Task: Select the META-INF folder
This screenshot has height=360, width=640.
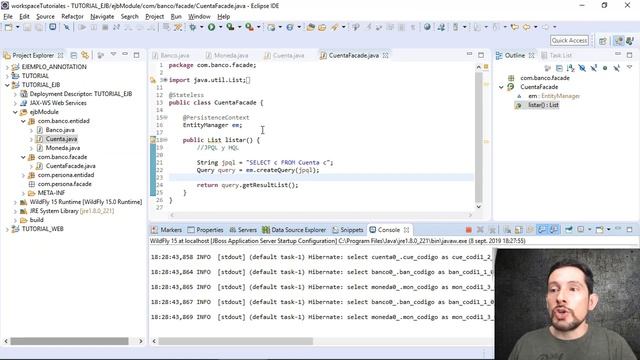Action: [x=51, y=193]
